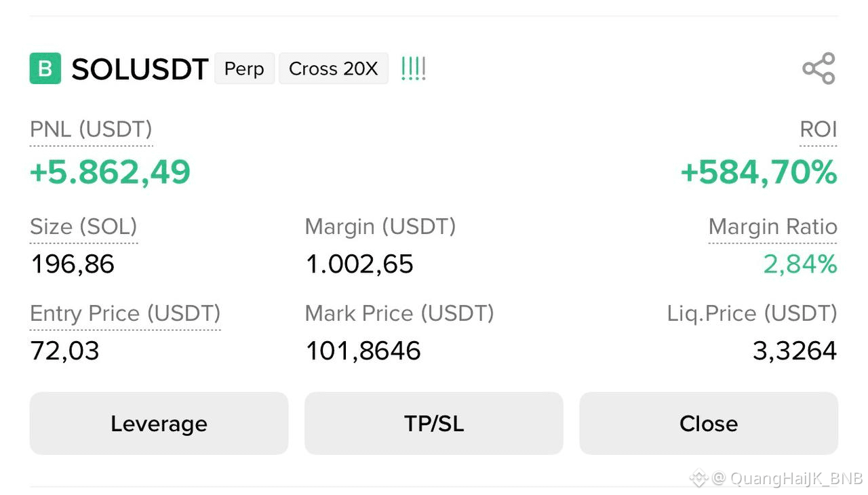
Task: Tap the ROI label for explanation
Action: pos(818,129)
